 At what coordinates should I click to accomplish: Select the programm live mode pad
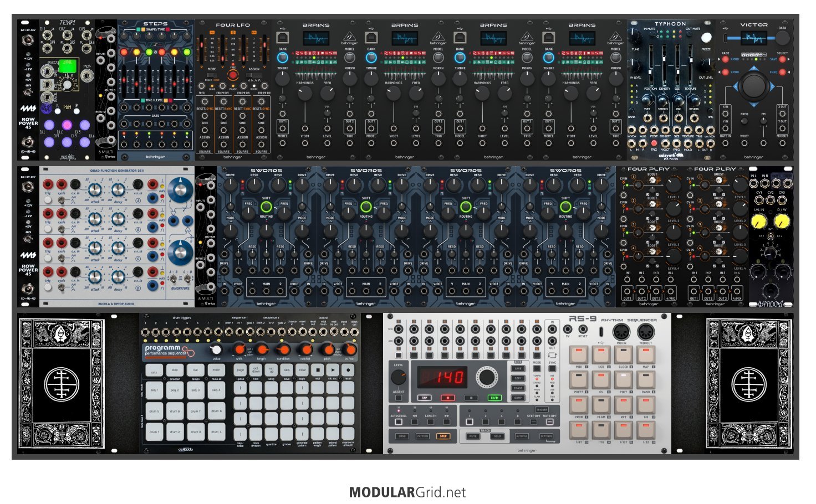pyautogui.click(x=196, y=370)
